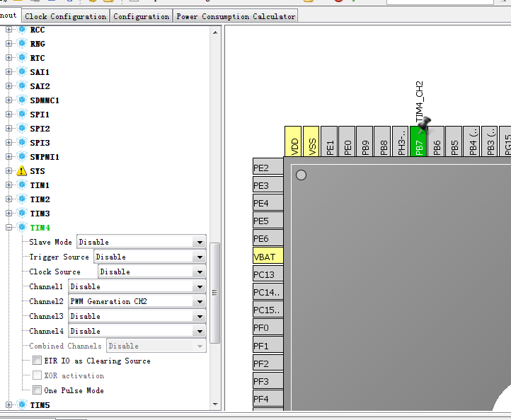Enable One Pulse Mode checkbox
The height and width of the screenshot is (420, 511).
click(37, 390)
